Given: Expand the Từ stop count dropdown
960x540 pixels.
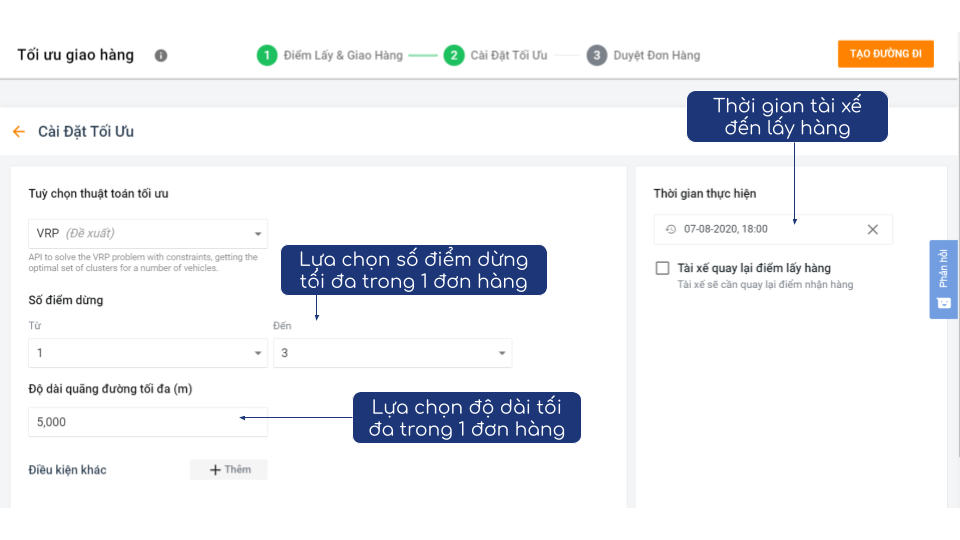Looking at the screenshot, I should (x=148, y=353).
